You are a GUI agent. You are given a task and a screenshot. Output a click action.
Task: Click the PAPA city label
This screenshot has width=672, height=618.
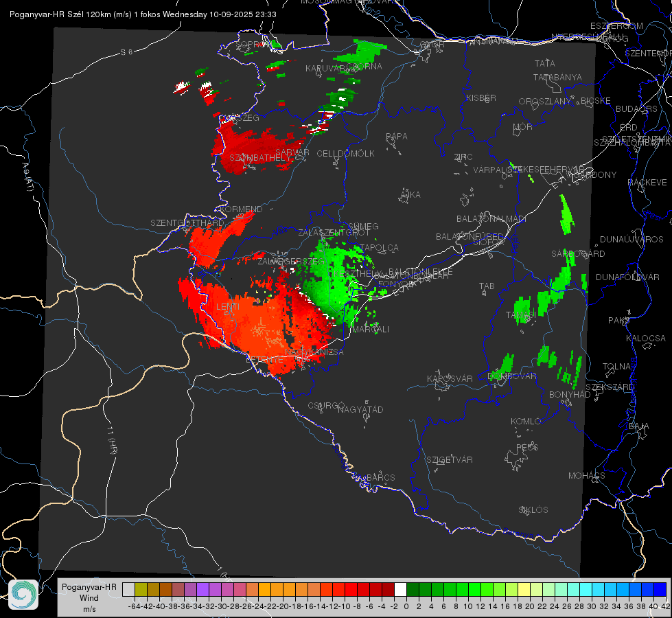point(397,137)
